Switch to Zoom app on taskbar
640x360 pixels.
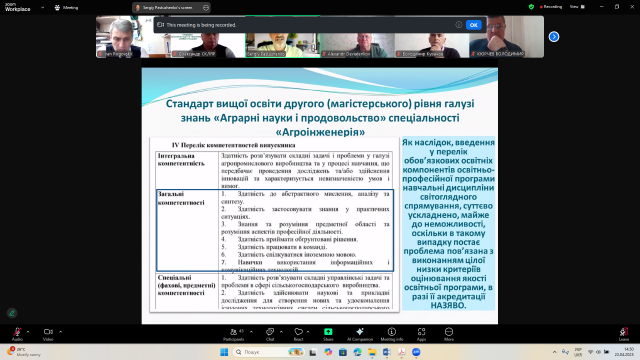point(416,352)
